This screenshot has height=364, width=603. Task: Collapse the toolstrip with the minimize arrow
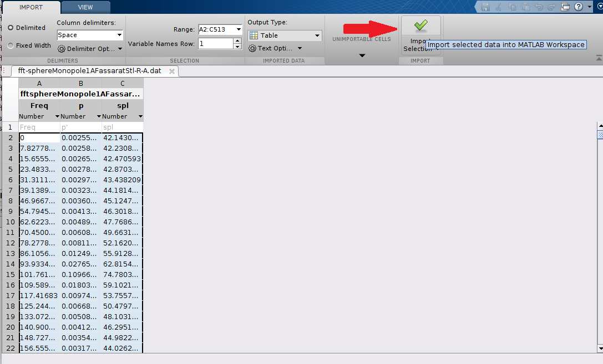[599, 58]
